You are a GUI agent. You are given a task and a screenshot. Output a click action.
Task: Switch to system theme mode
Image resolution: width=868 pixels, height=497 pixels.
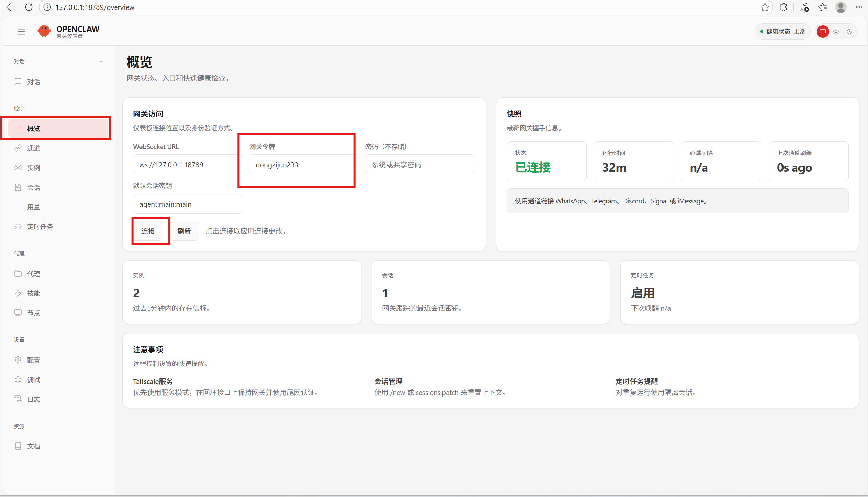pyautogui.click(x=823, y=32)
